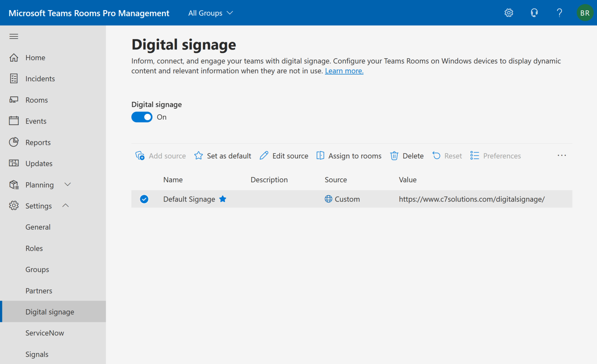The width and height of the screenshot is (597, 364).
Task: Select the Home icon in the sidebar
Action: (x=14, y=57)
